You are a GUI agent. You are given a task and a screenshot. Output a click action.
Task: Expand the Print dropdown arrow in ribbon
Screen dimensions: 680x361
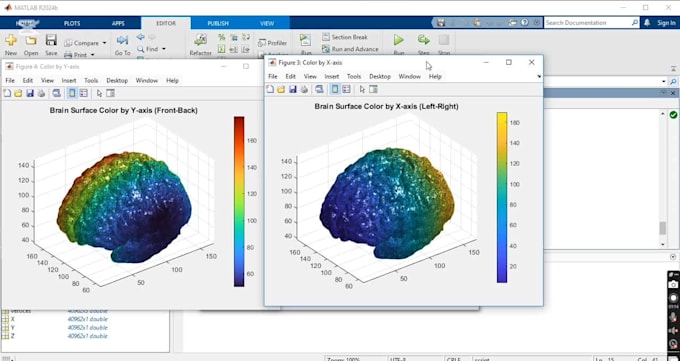coord(92,55)
